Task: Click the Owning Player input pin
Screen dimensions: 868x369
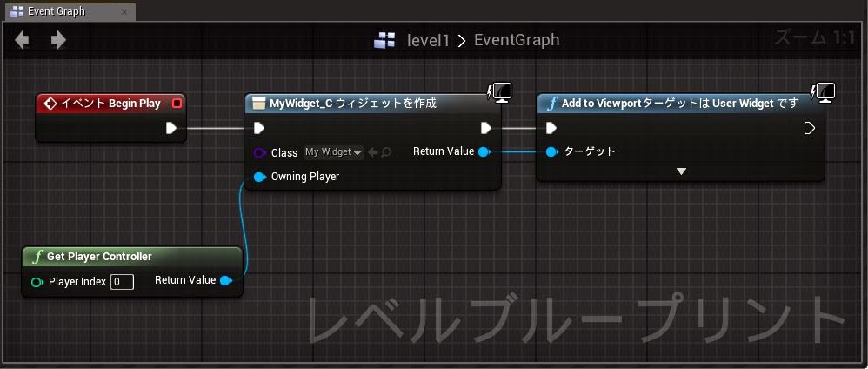Action: [259, 177]
